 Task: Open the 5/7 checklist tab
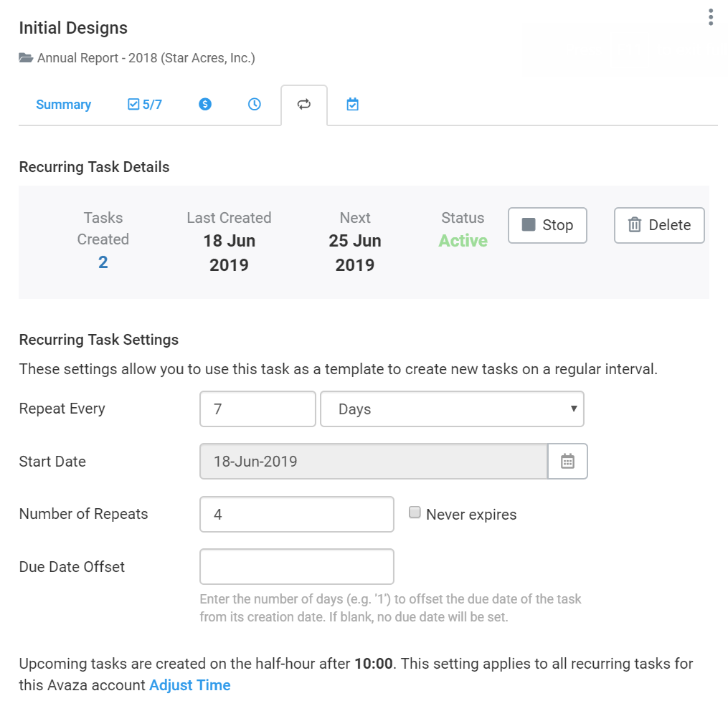pos(145,105)
